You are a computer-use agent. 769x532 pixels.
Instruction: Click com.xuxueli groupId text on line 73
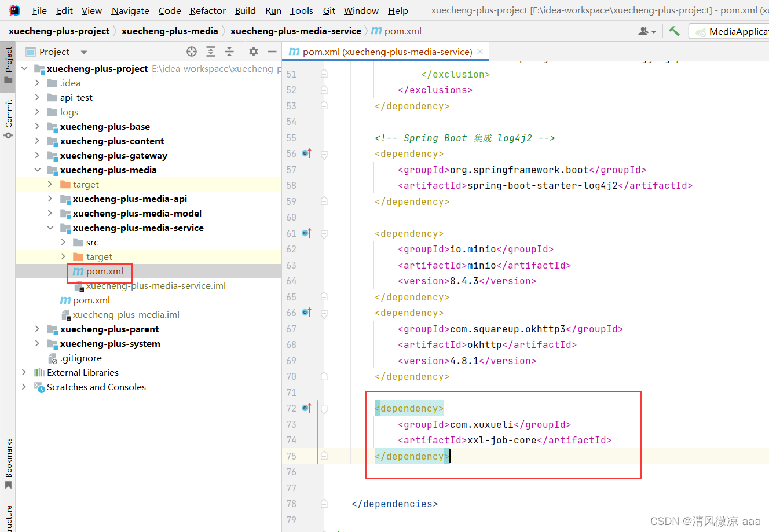482,424
